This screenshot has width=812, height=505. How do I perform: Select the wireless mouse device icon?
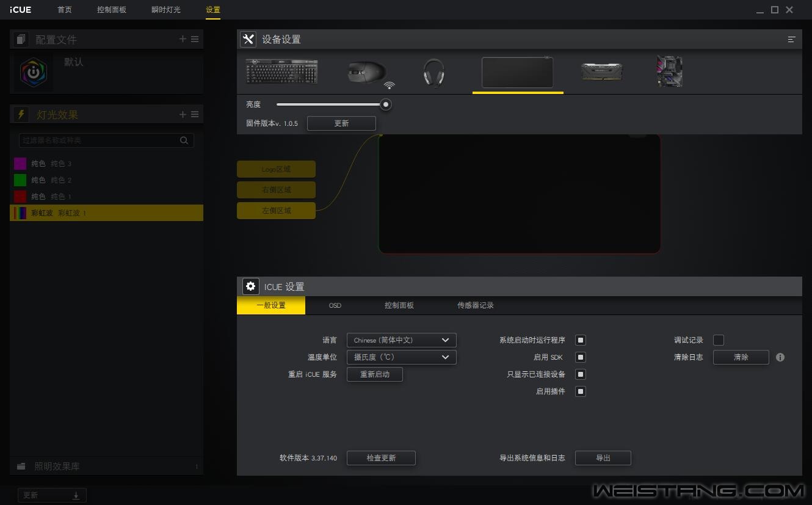tap(371, 73)
